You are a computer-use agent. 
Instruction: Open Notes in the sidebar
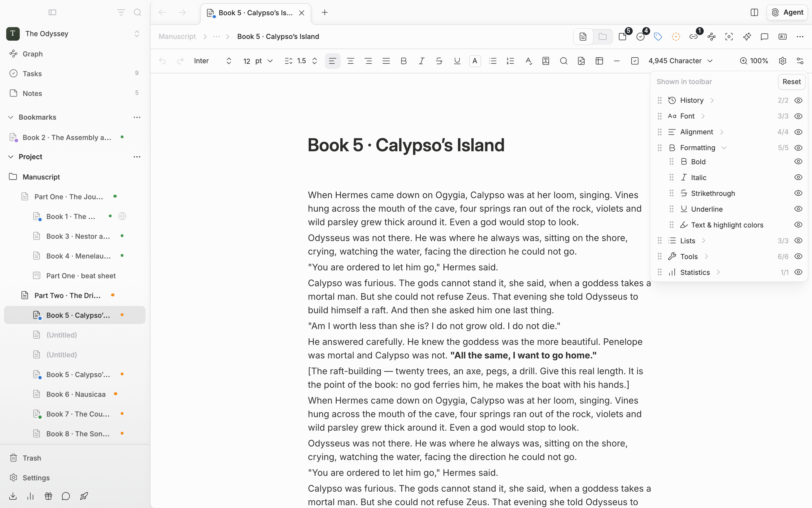point(74,93)
